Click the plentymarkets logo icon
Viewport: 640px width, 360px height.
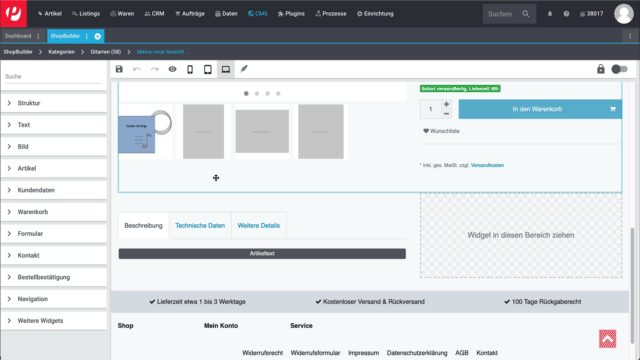tap(13, 13)
